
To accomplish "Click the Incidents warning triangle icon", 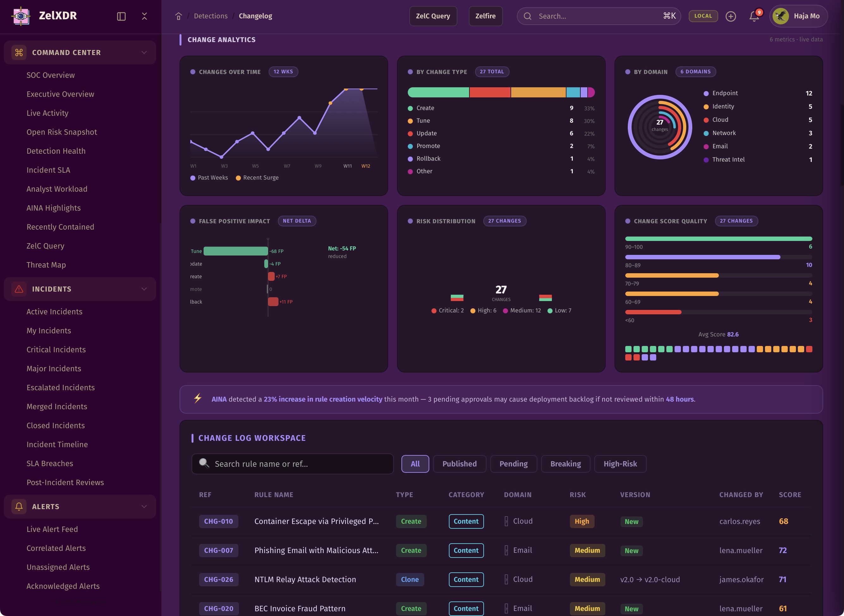I will coord(19,289).
